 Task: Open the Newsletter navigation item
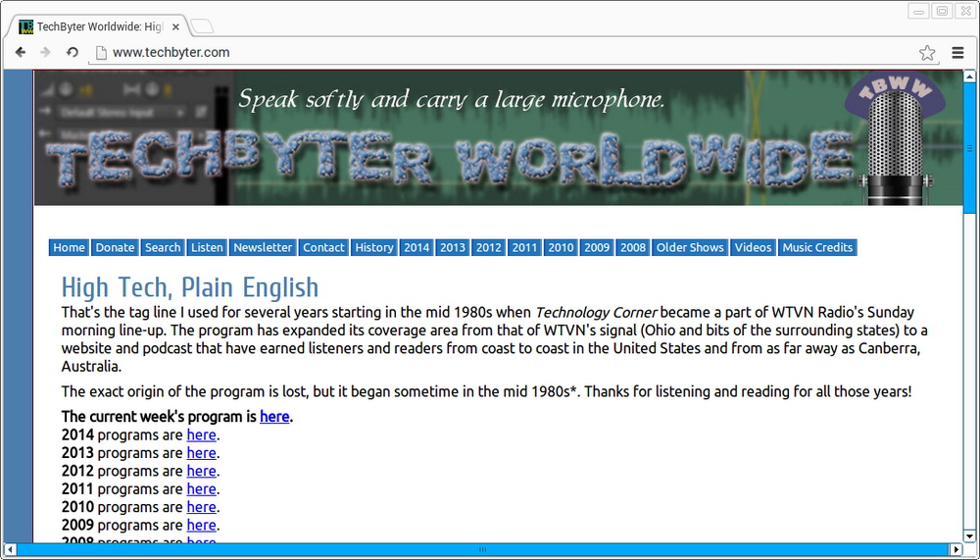coord(263,247)
